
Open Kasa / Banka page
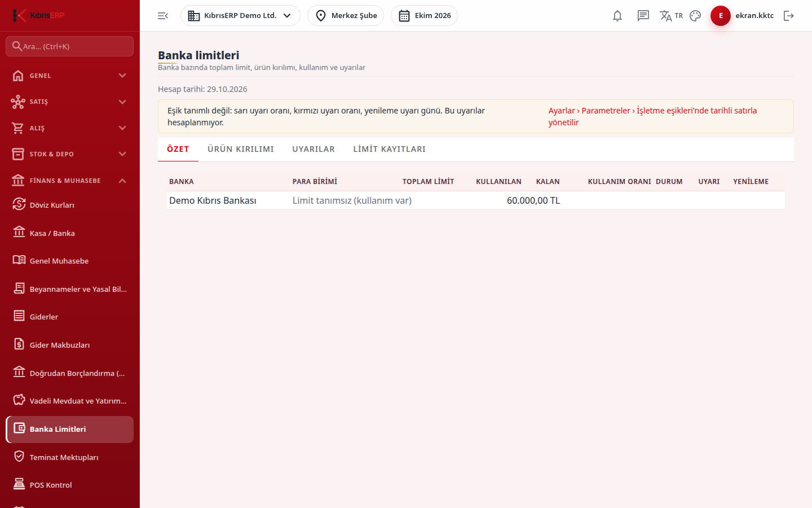tap(70, 233)
